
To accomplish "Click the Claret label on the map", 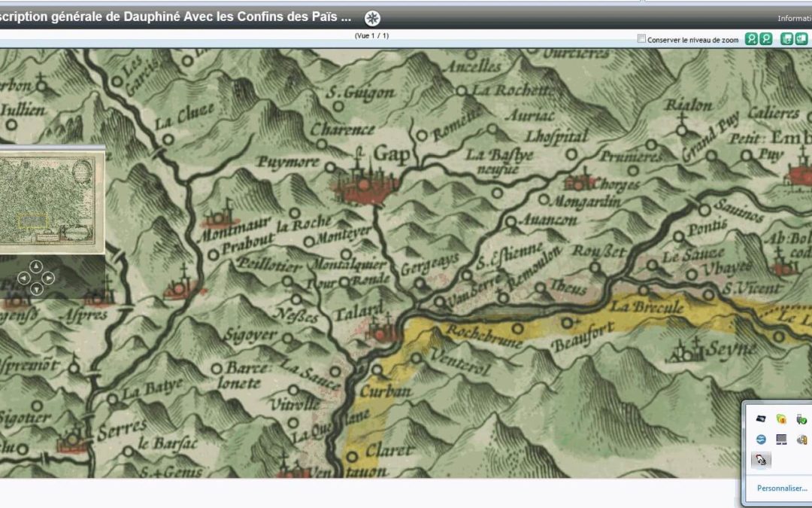I will pos(389,451).
